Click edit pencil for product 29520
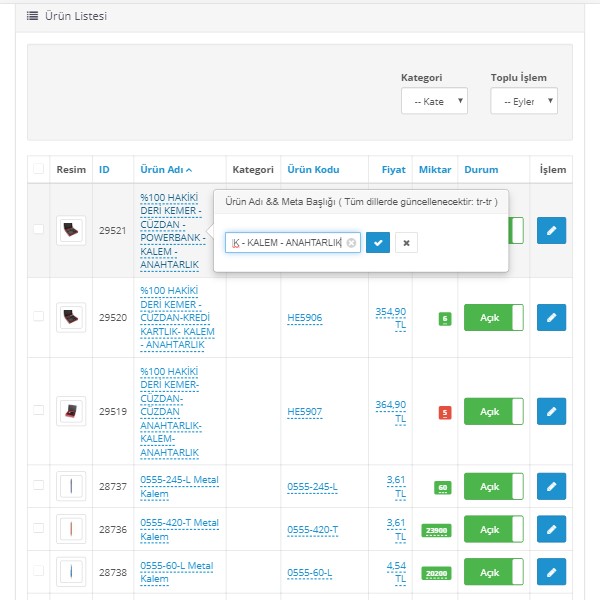 click(551, 317)
